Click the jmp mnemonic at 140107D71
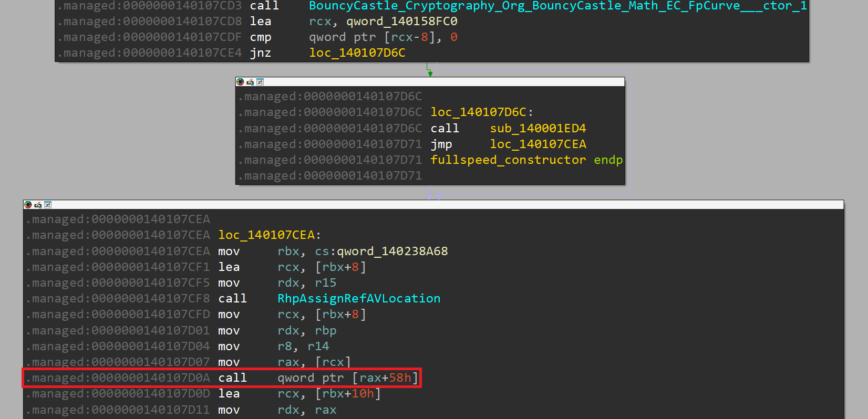Viewport: 868px width, 419px height. tap(441, 144)
